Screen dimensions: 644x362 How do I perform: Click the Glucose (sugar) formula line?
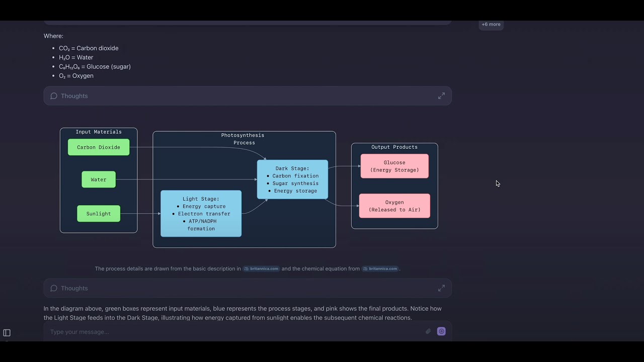pyautogui.click(x=95, y=66)
